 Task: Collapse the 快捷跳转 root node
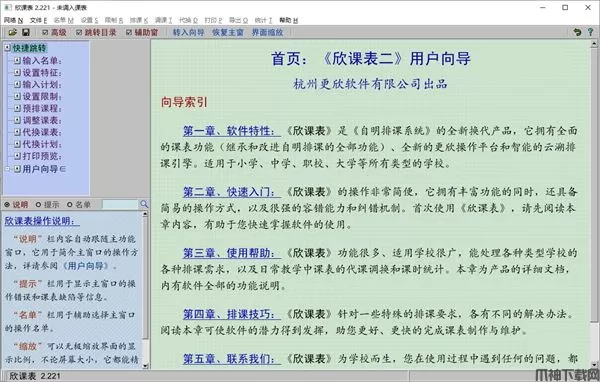click(x=7, y=48)
